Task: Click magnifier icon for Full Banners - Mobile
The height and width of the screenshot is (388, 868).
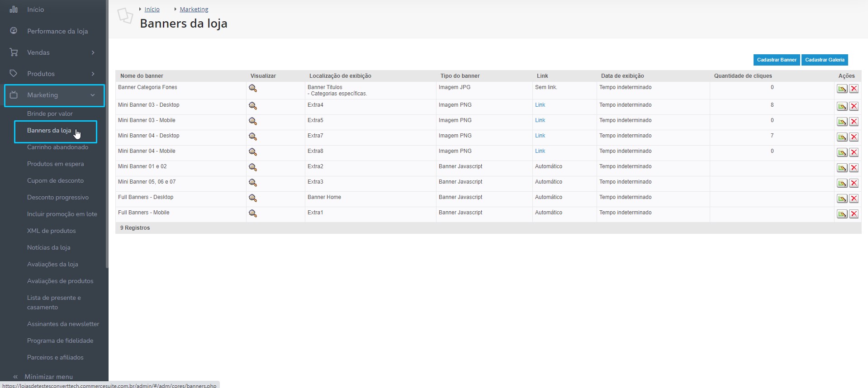Action: pyautogui.click(x=253, y=213)
